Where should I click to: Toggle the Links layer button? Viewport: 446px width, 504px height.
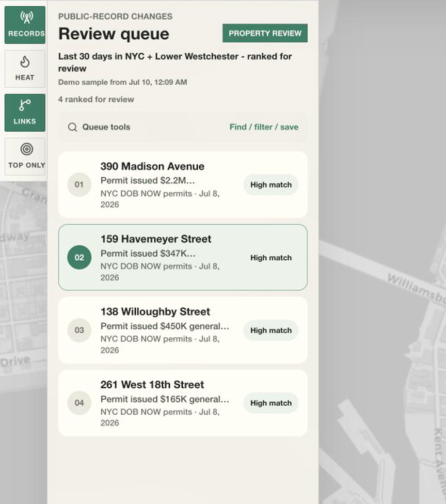point(25,113)
